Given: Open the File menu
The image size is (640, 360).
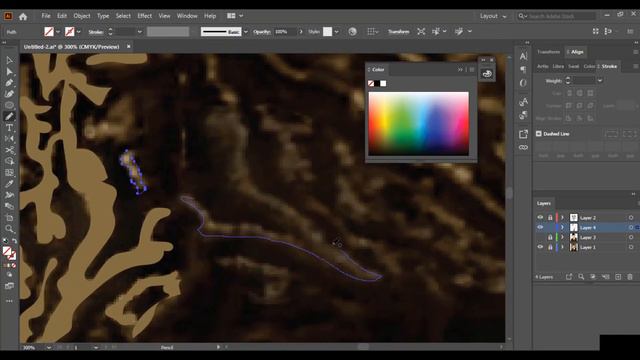Looking at the screenshot, I should (46, 16).
